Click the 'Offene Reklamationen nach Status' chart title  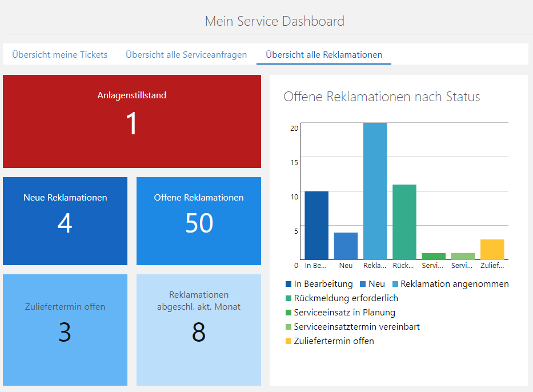pyautogui.click(x=382, y=97)
